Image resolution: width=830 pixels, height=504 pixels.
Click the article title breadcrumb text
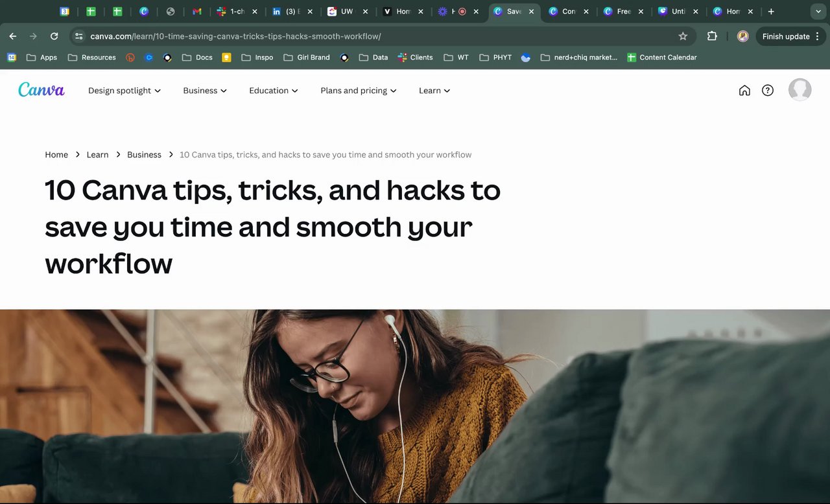(x=326, y=155)
